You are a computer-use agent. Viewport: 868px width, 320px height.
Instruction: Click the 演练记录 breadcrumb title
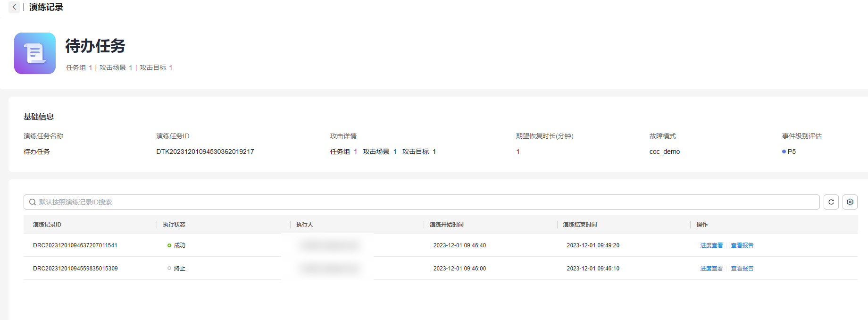46,7
